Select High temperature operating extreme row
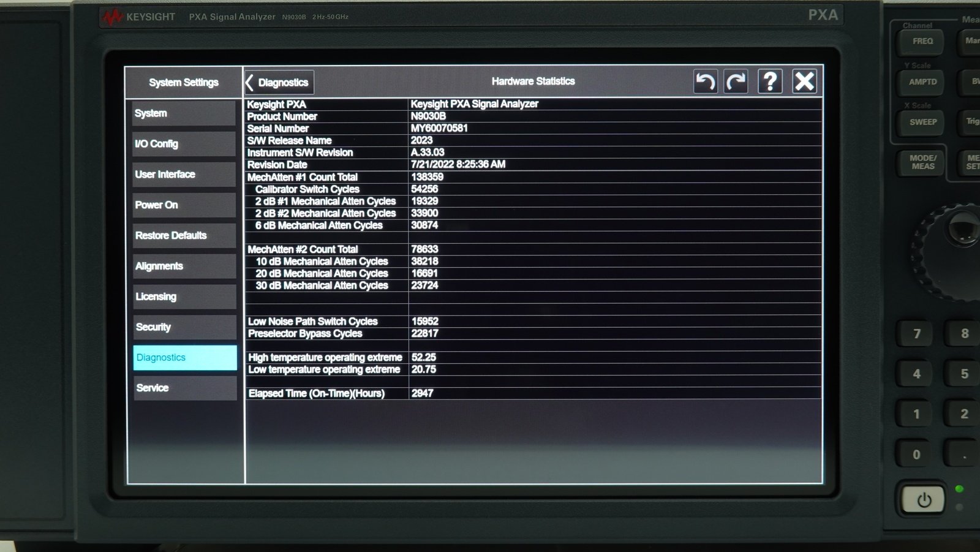The height and width of the screenshot is (552, 980). point(533,357)
